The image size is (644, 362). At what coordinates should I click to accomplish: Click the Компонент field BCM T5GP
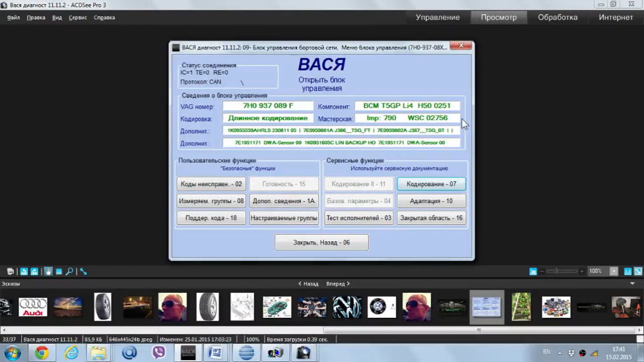click(x=407, y=106)
